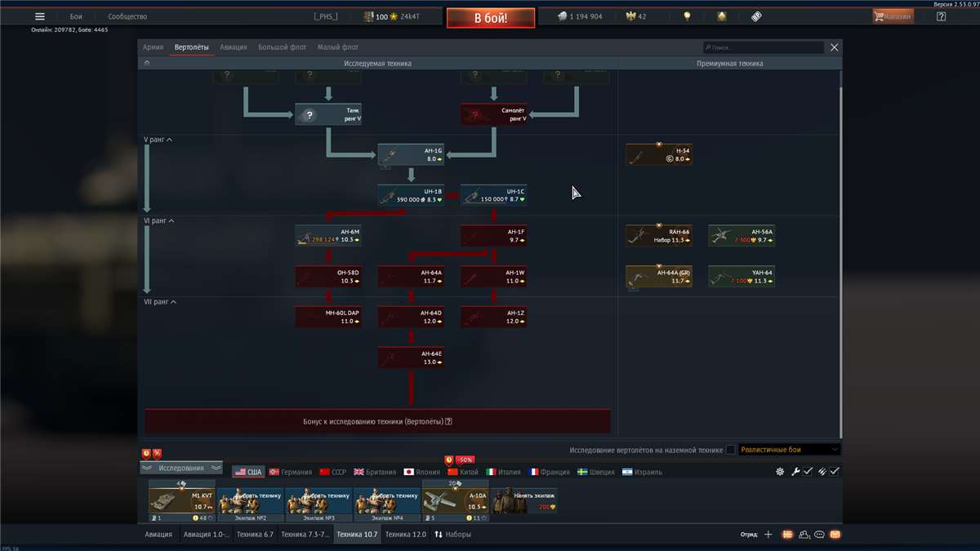
Task: Click the helicopter research bonus banner
Action: (377, 421)
